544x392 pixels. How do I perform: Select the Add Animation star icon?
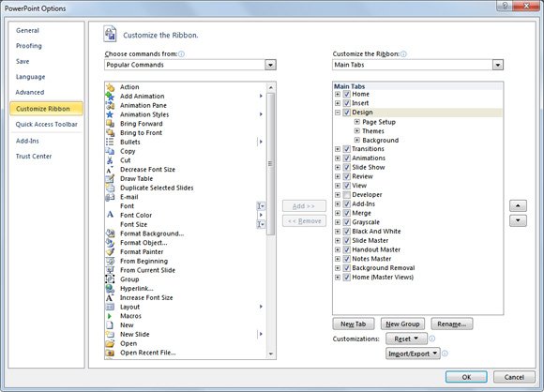coord(110,96)
